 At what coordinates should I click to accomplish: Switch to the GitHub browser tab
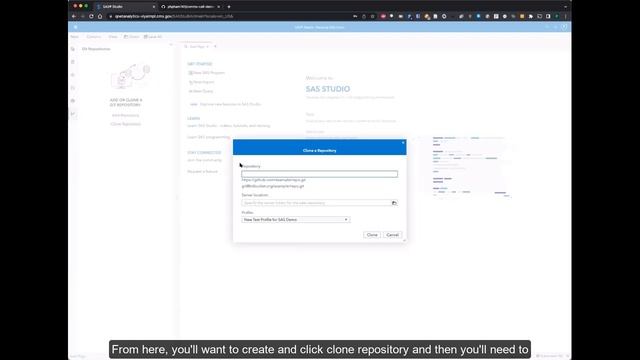pos(190,7)
